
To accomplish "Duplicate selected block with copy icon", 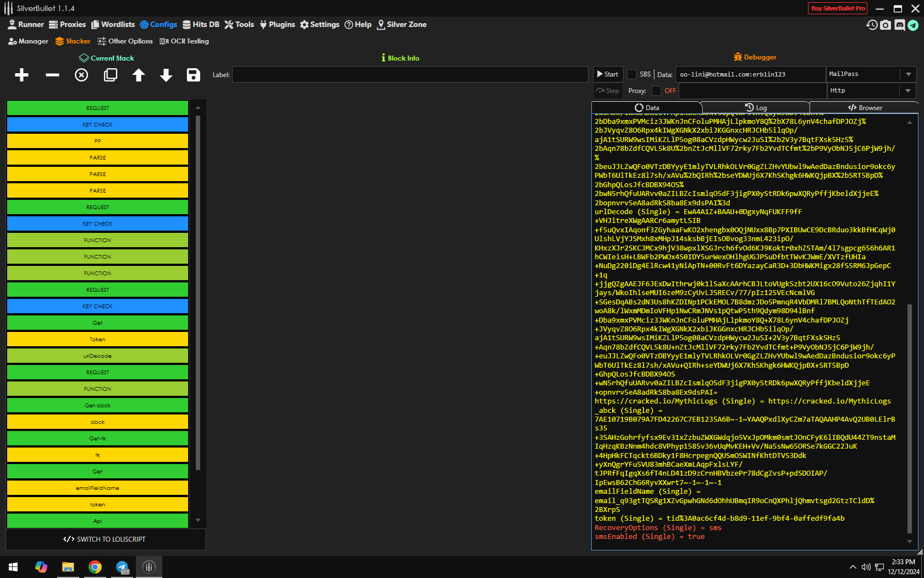I will click(111, 75).
